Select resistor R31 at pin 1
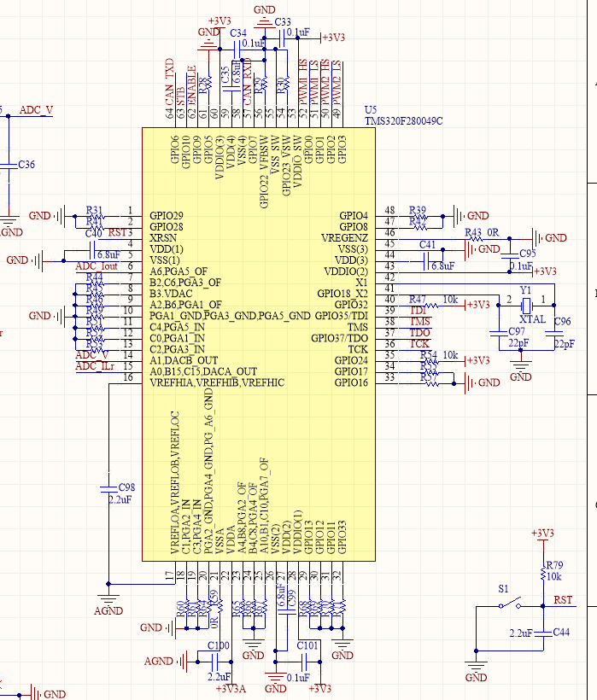597x700 pixels. (97, 217)
